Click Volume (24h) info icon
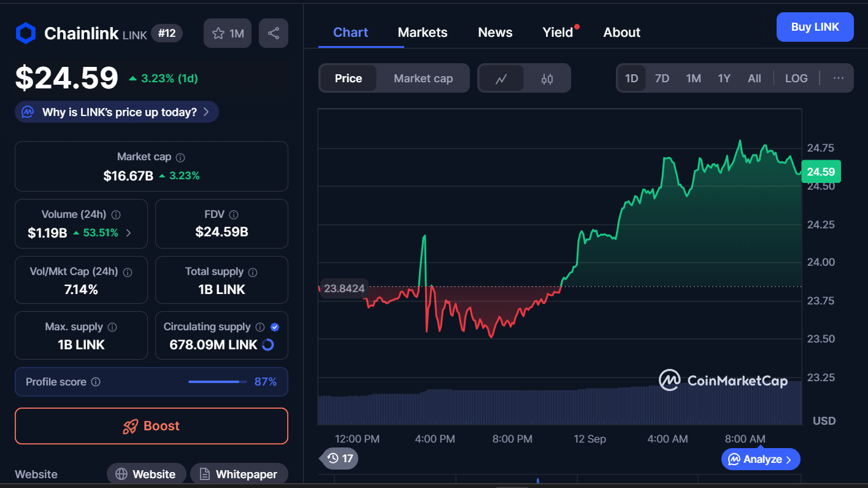 pos(116,215)
